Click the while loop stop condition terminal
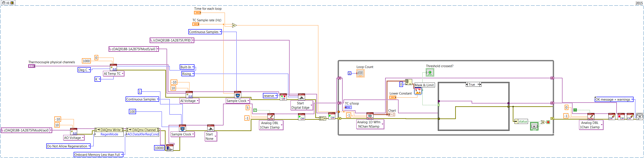 coord(548,122)
